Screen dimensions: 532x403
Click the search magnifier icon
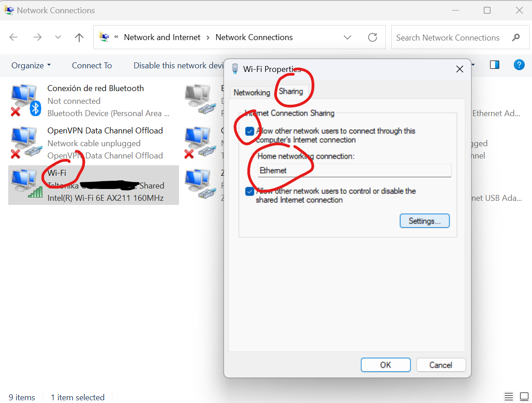[x=516, y=37]
